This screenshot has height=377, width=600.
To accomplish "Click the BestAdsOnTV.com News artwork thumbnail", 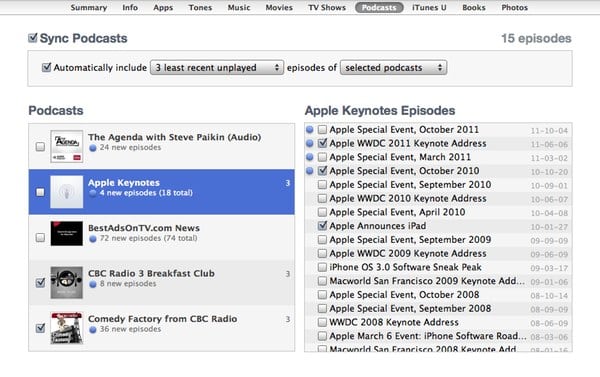I will [67, 233].
